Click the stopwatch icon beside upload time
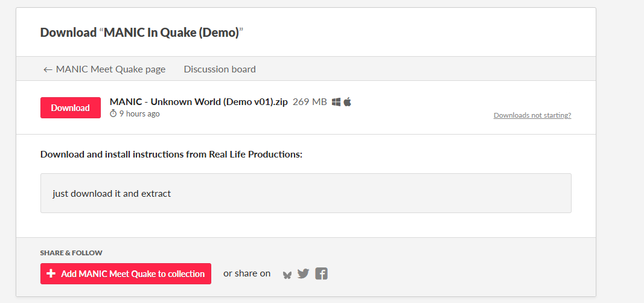Image resolution: width=644 pixels, height=303 pixels. [113, 113]
